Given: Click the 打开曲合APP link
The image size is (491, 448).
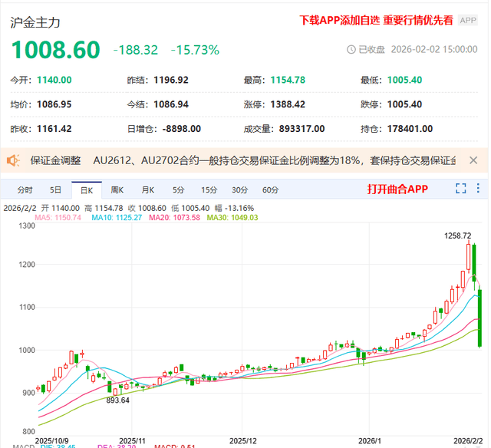Looking at the screenshot, I should tap(397, 189).
